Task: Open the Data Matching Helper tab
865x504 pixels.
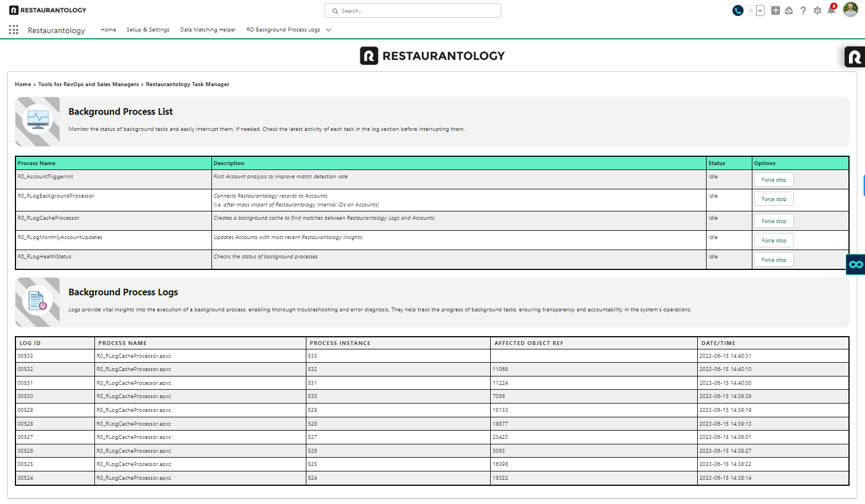Action: click(208, 30)
